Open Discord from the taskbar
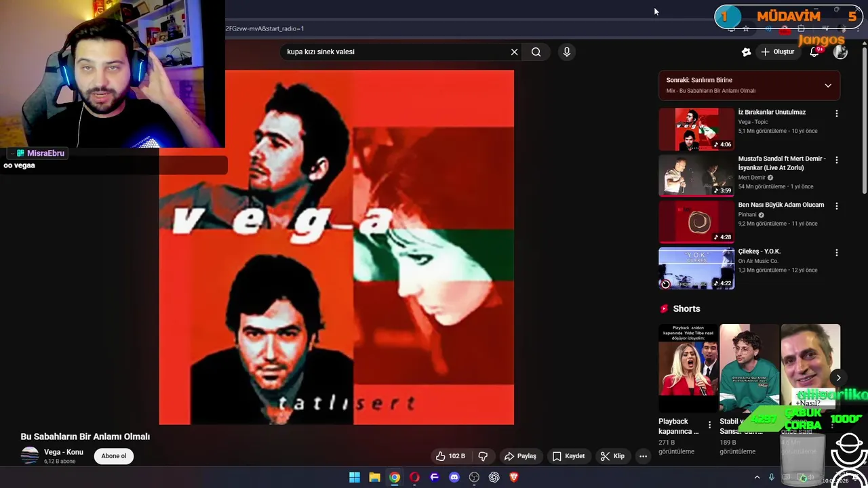Image resolution: width=868 pixels, height=488 pixels. [454, 477]
